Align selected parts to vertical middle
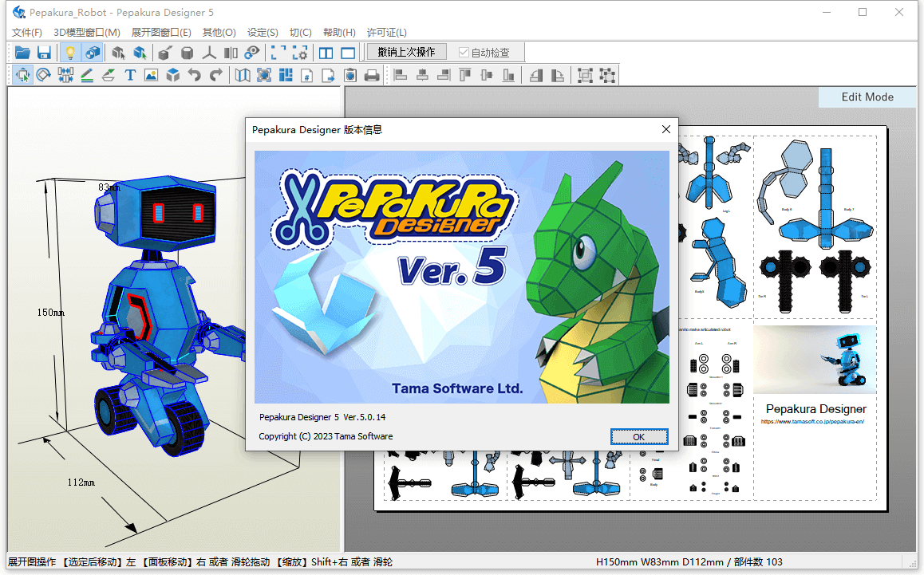The height and width of the screenshot is (575, 924). [487, 75]
